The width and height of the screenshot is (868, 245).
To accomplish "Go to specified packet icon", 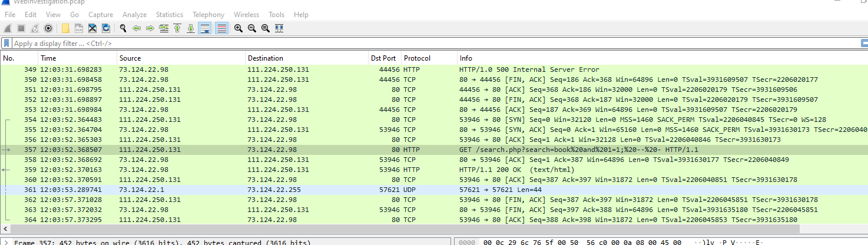I will (164, 28).
